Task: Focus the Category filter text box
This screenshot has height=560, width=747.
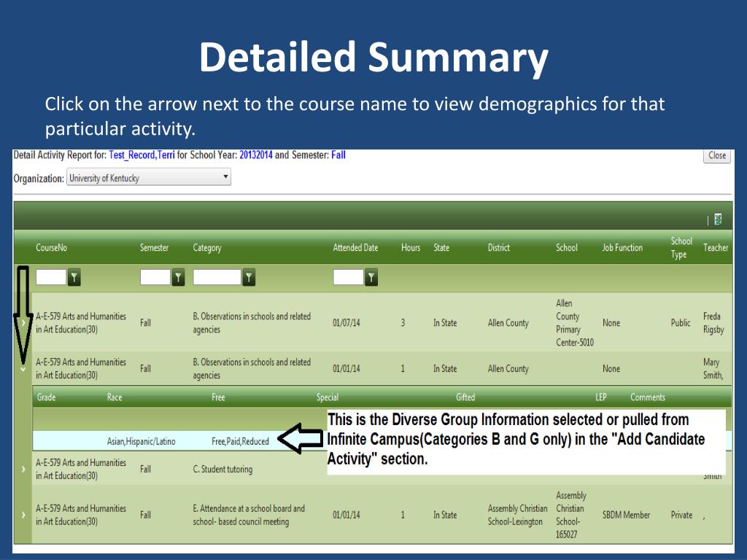Action: (217, 277)
